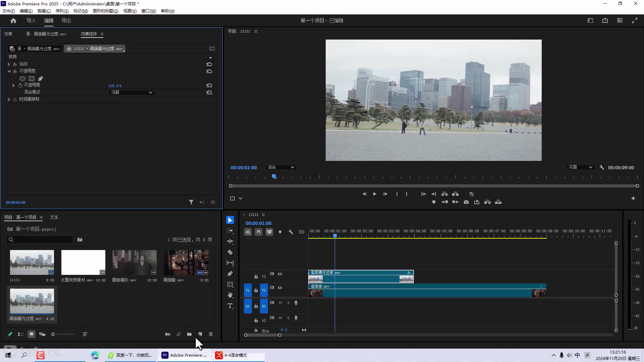The image size is (644, 362).
Task: Click the New Item icon
Action: click(200, 334)
